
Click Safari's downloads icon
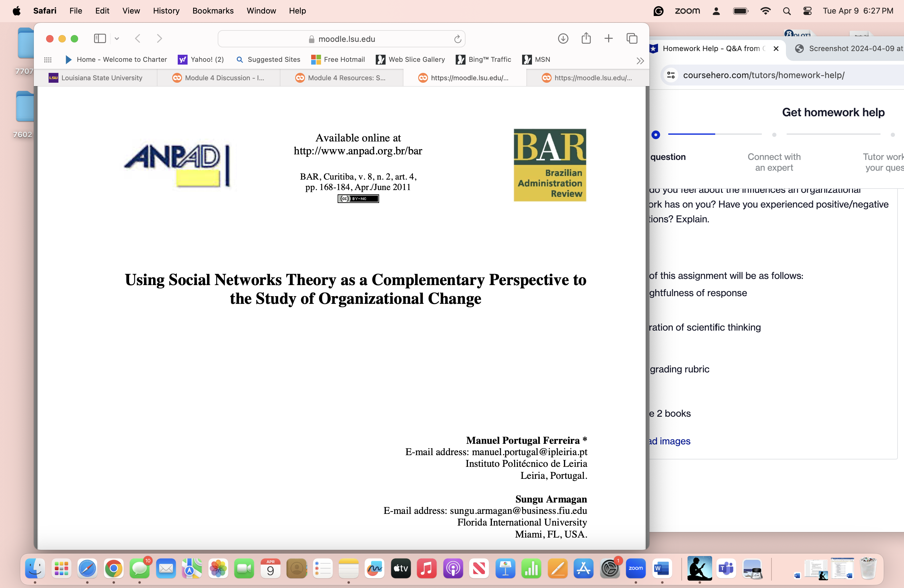coord(563,38)
